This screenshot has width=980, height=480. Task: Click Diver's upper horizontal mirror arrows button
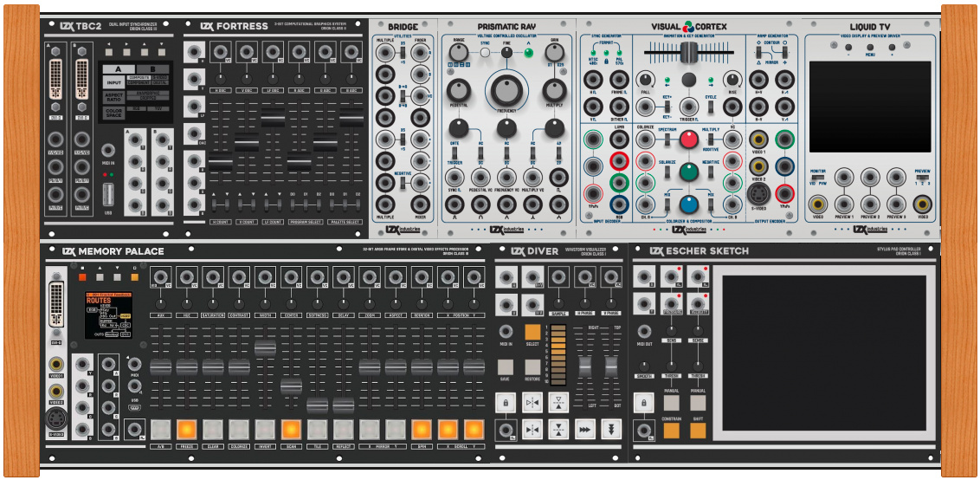(x=532, y=402)
